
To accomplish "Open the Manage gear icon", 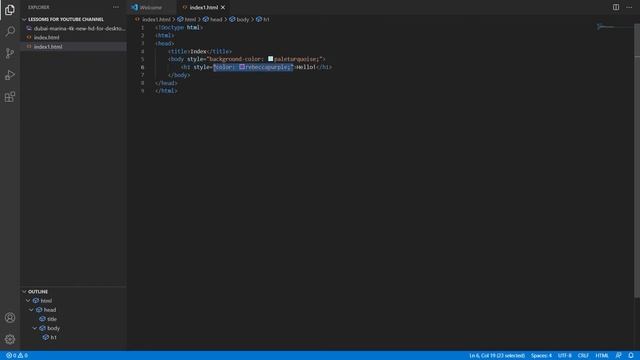I will click(x=10, y=339).
